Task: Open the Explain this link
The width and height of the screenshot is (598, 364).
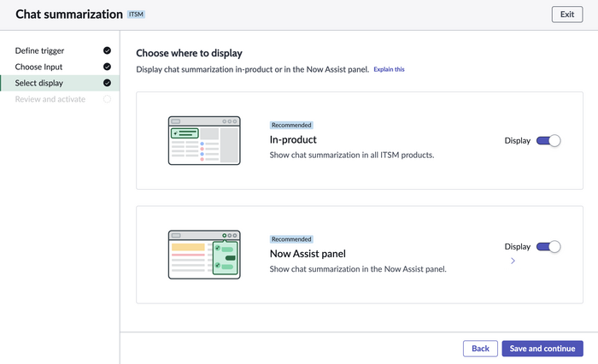Action: [389, 69]
